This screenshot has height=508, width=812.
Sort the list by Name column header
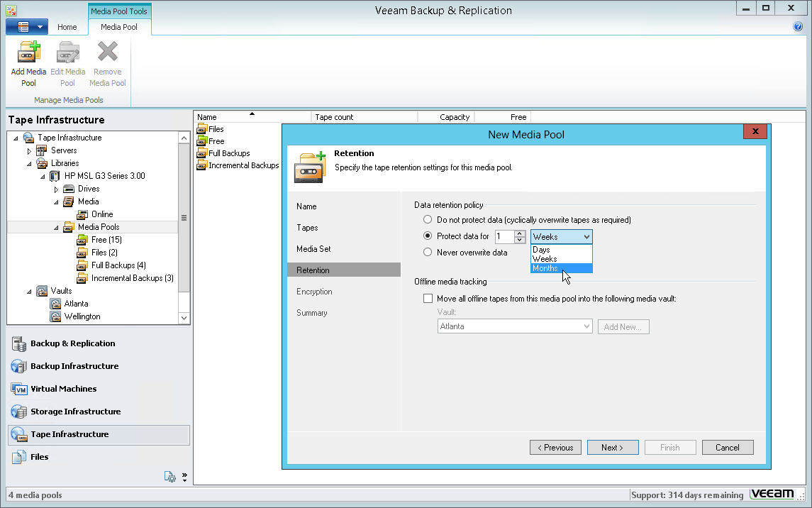click(x=252, y=117)
